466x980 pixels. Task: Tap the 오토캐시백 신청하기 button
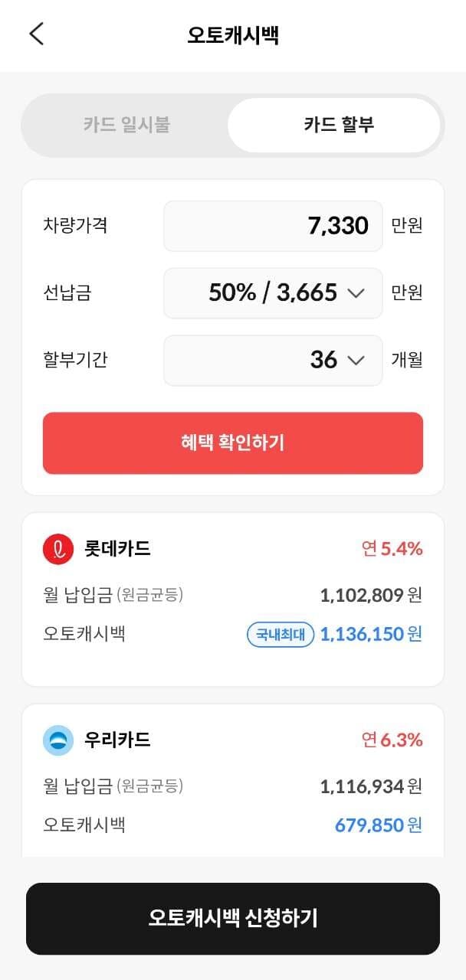233,918
